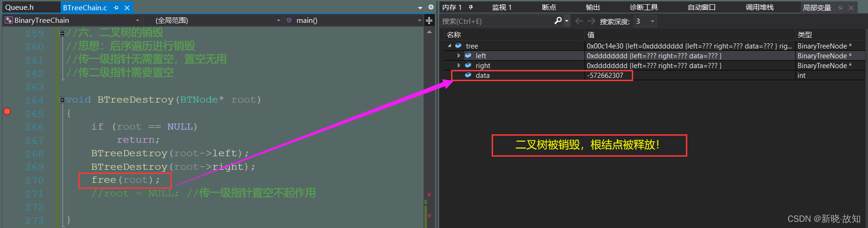This screenshot has height=228, width=868.
Task: Click BTreeDestroy(root->right); on line 269
Action: [x=173, y=166]
